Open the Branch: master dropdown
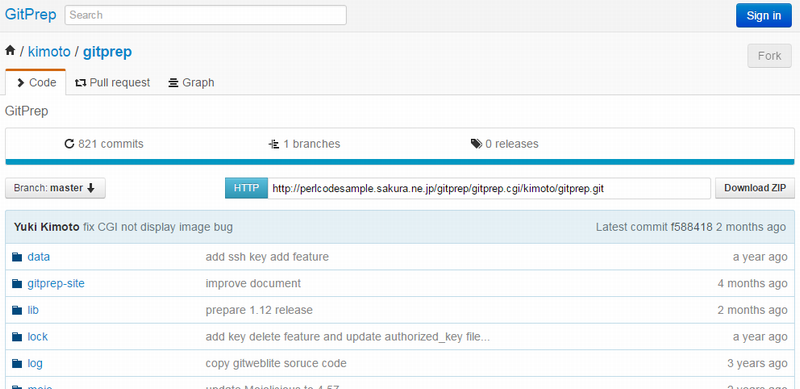Viewport: 800px width, 389px height. pyautogui.click(x=55, y=188)
